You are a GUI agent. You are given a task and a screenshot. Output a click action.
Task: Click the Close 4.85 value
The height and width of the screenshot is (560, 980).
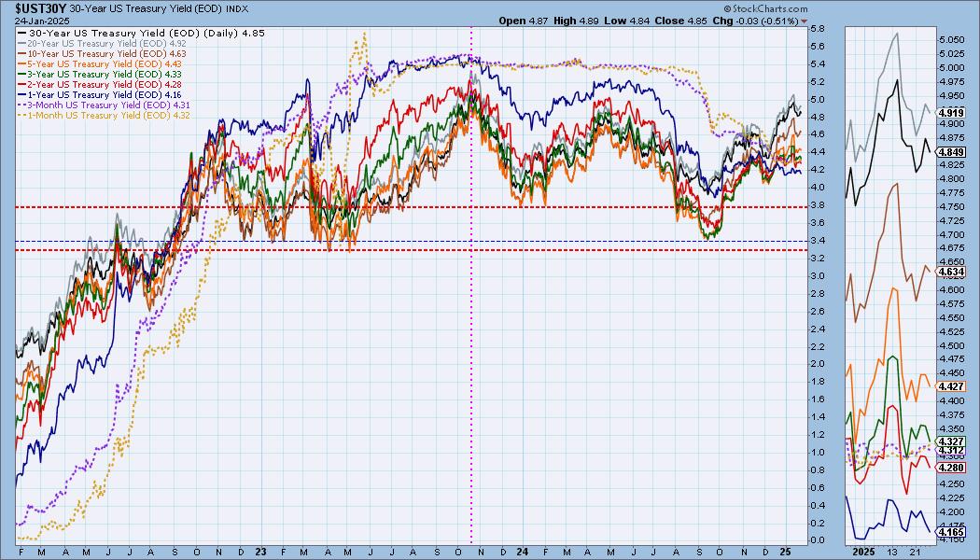tap(681, 21)
